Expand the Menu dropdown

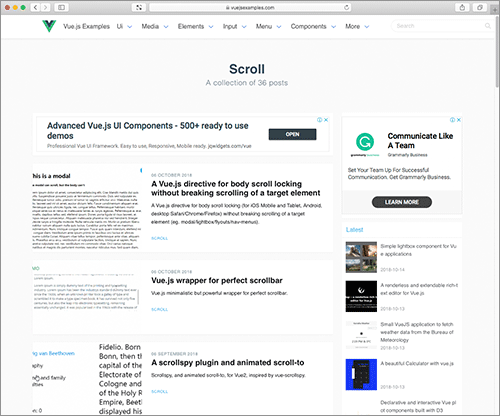(x=268, y=26)
